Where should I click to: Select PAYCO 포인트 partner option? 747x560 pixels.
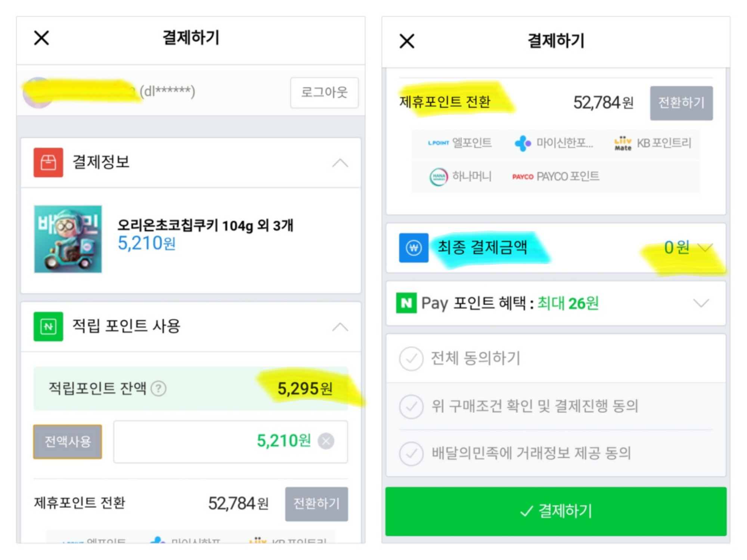[556, 176]
